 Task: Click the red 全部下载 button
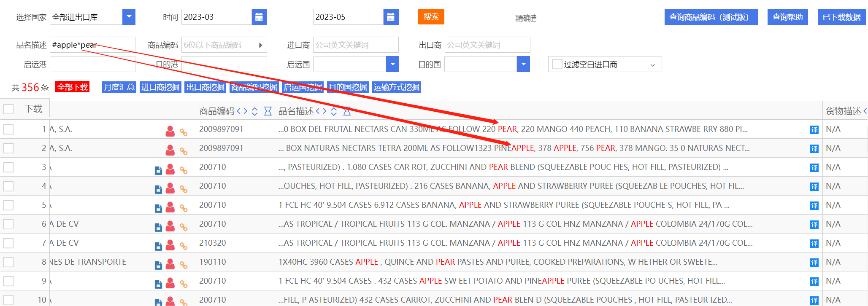click(x=73, y=87)
